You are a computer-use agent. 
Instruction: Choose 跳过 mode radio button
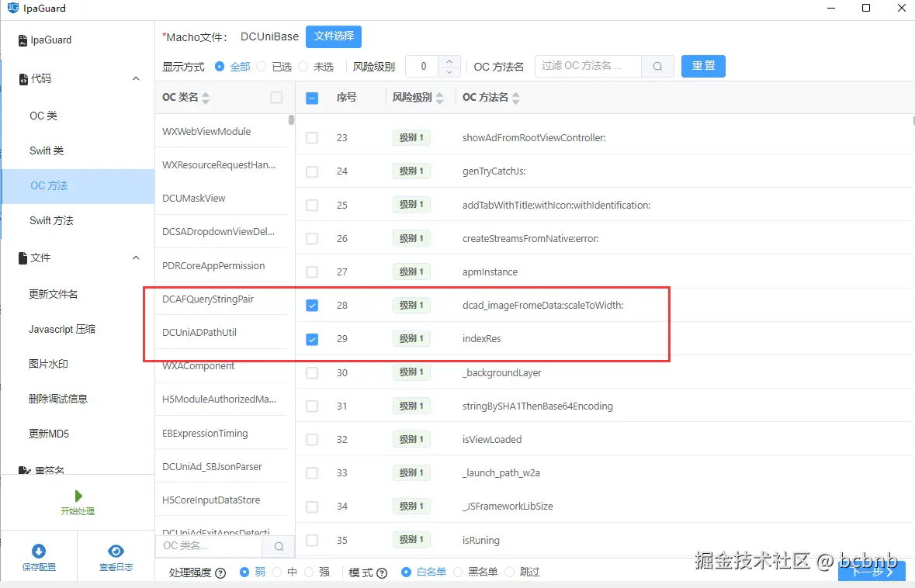click(509, 572)
